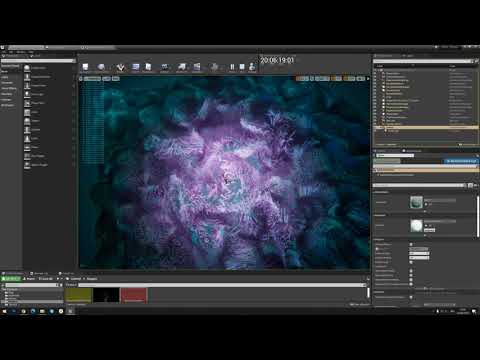Stop the play session
Screen dimensions: 480x360
click(242, 68)
